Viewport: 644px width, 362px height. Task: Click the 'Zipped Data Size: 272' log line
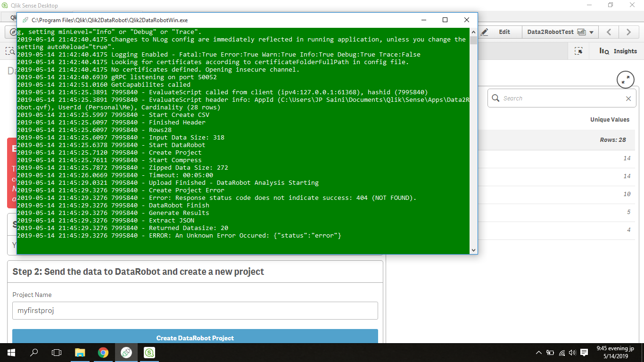click(x=123, y=167)
